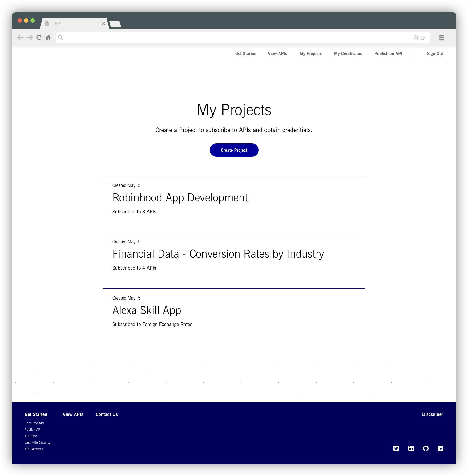Image resolution: width=468 pixels, height=476 pixels.
Task: Open the LinkedIn footer icon
Action: [x=411, y=448]
